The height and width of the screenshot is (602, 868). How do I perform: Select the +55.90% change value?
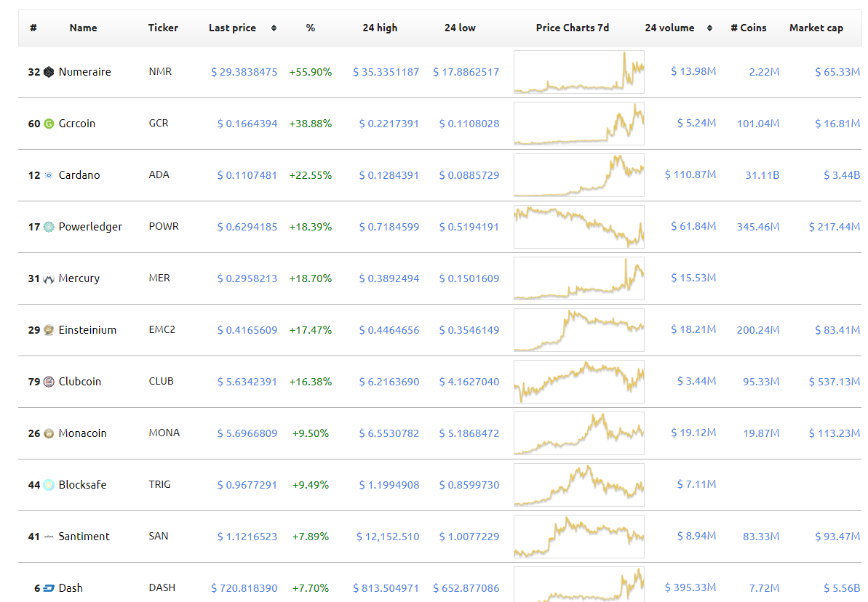coord(311,72)
